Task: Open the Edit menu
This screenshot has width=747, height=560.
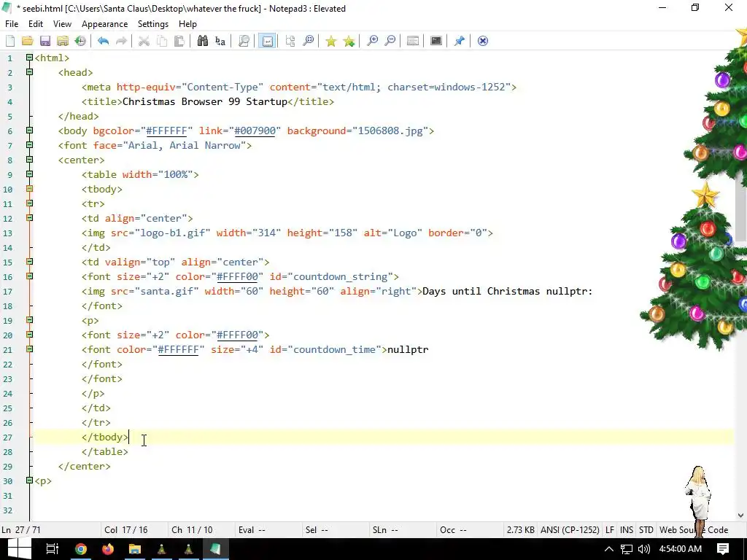Action: point(36,24)
